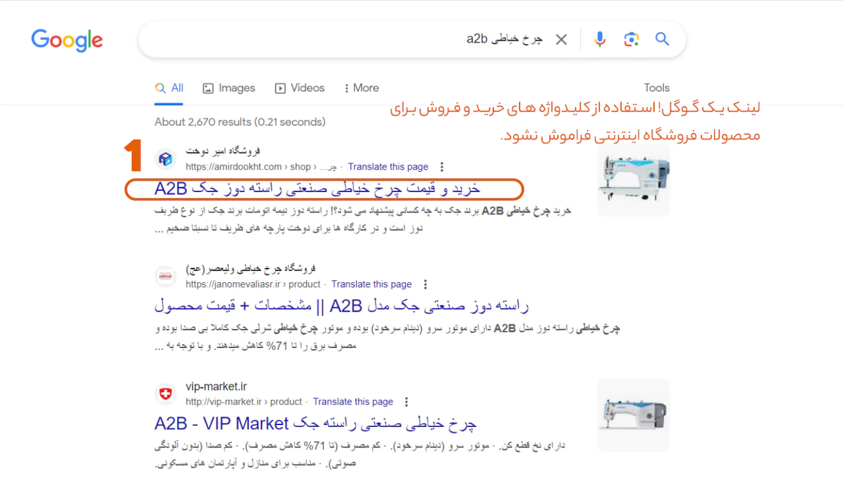Viewport: 843px width, 504px height.
Task: Open Google Lens image search
Action: [631, 39]
